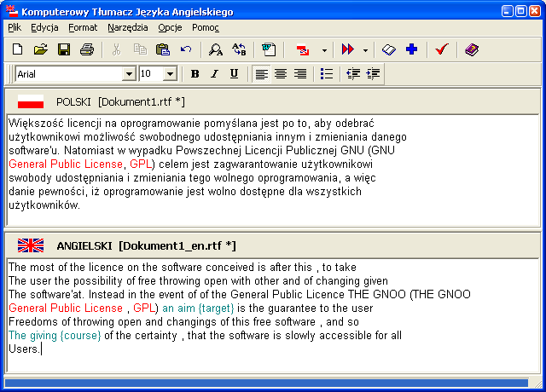The image size is (546, 392).
Task: Cut the selection with the scissors icon
Action: [116, 49]
